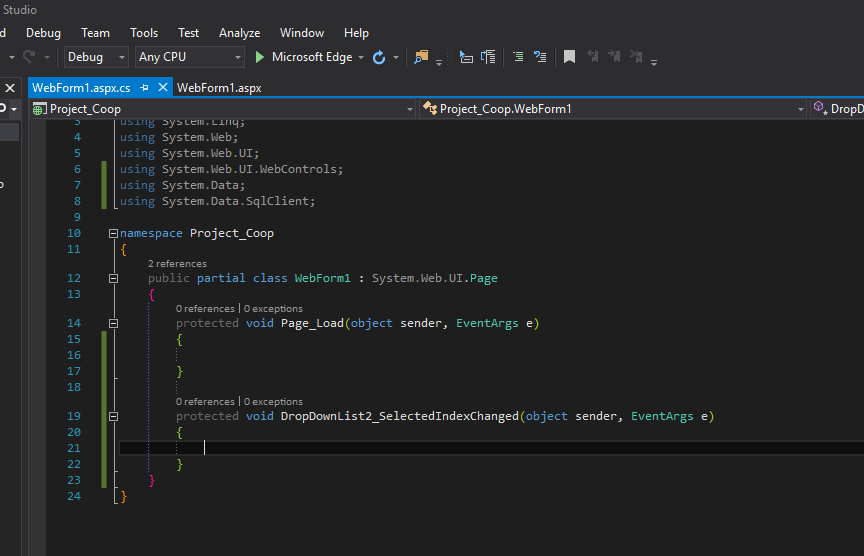Pin the WebForm1.aspx.cs tab

[144, 88]
